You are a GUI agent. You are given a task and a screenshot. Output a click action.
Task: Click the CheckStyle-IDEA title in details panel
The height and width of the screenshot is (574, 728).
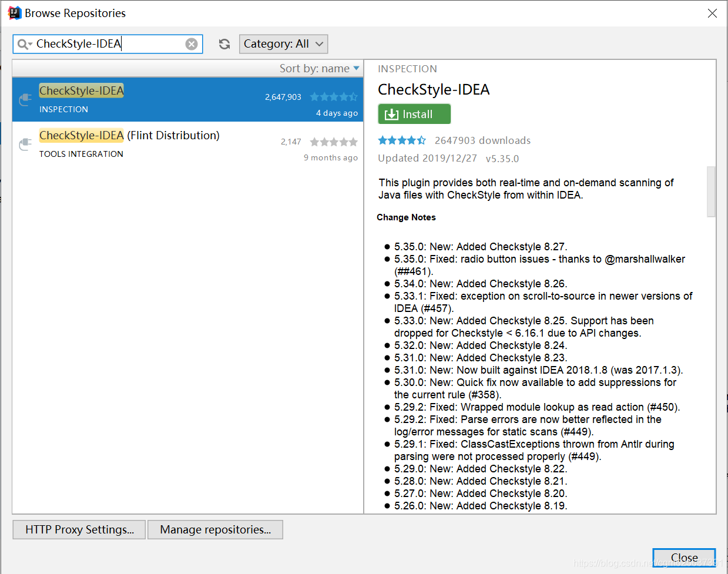(434, 89)
